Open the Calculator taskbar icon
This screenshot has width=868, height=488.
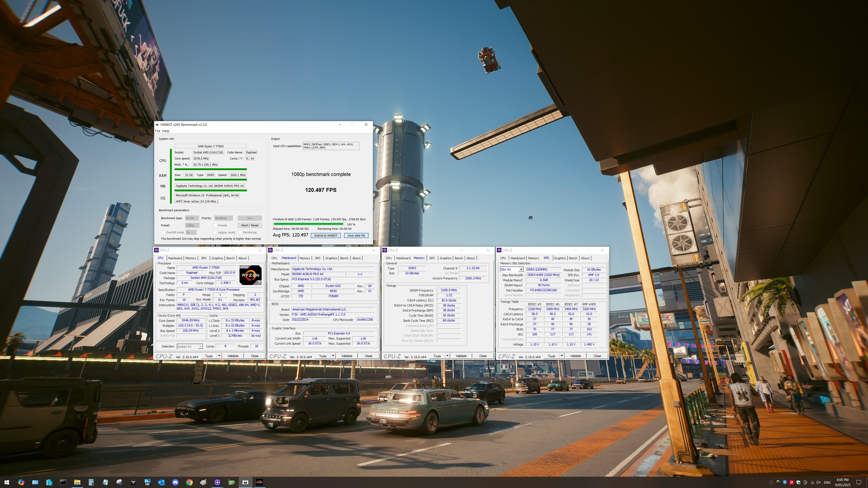[91, 482]
